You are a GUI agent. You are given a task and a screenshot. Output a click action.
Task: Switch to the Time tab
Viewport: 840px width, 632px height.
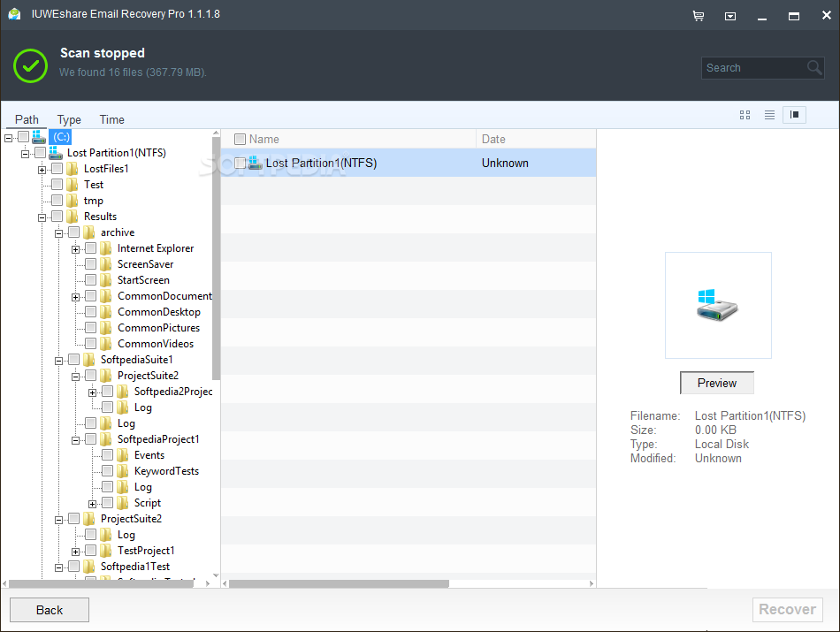(112, 119)
